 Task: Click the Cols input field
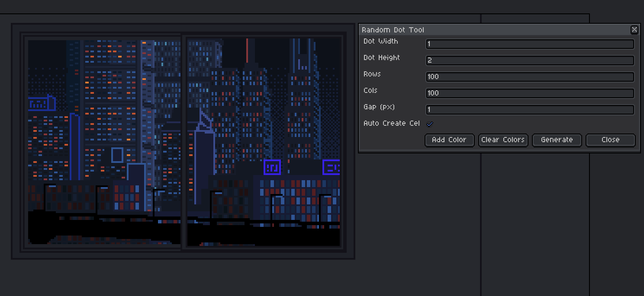tap(530, 93)
